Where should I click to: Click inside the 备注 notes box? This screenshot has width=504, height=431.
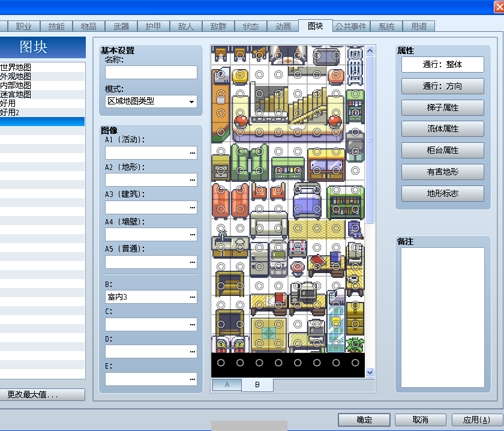(x=443, y=317)
